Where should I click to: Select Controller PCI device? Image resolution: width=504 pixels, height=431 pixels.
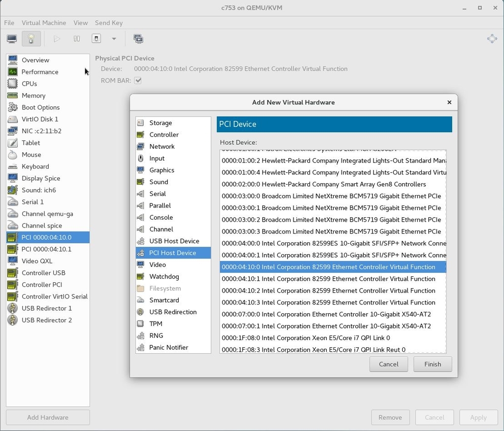point(48,285)
